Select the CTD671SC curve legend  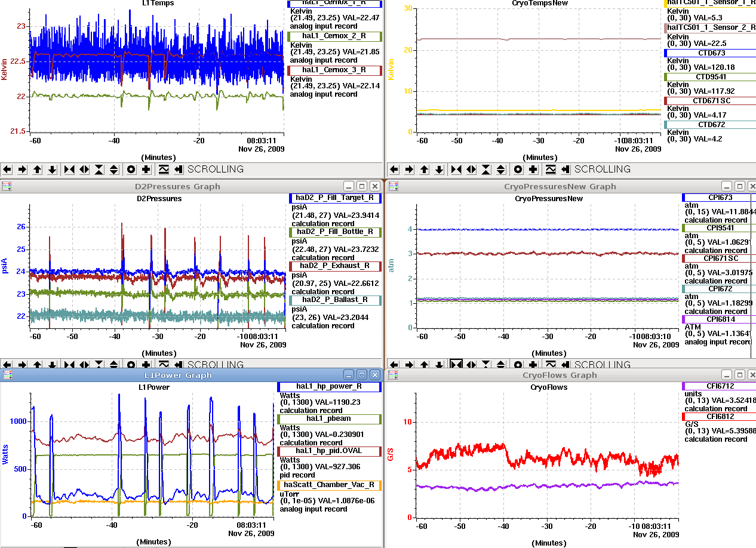[710, 100]
